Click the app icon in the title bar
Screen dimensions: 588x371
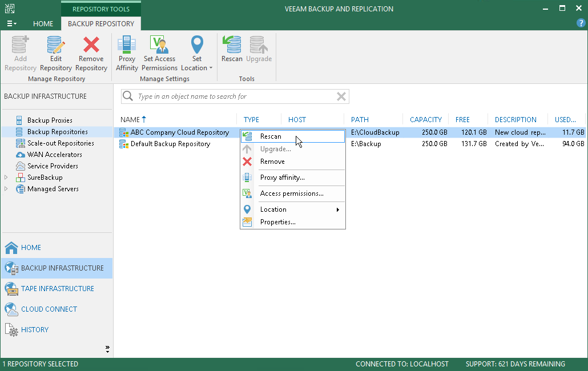(9, 9)
